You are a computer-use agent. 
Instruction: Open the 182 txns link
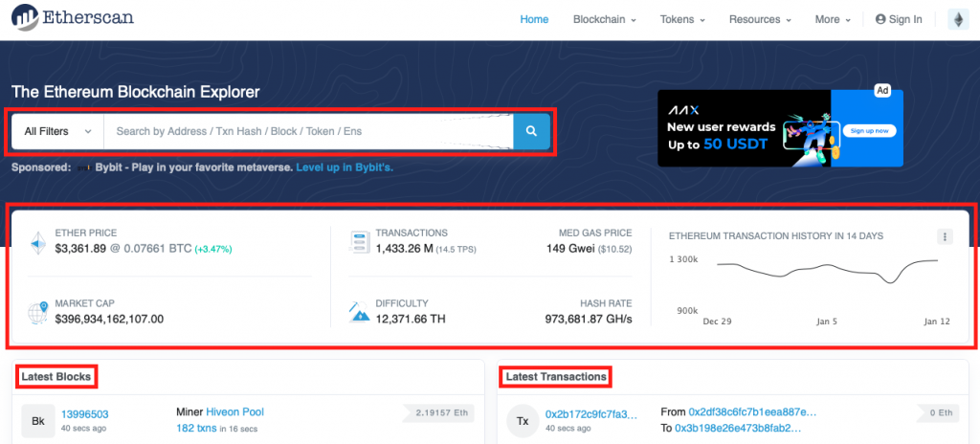click(195, 429)
